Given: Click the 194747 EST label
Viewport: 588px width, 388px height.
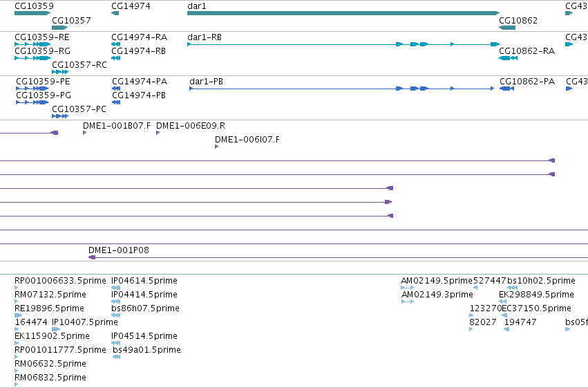Looking at the screenshot, I should point(520,322).
